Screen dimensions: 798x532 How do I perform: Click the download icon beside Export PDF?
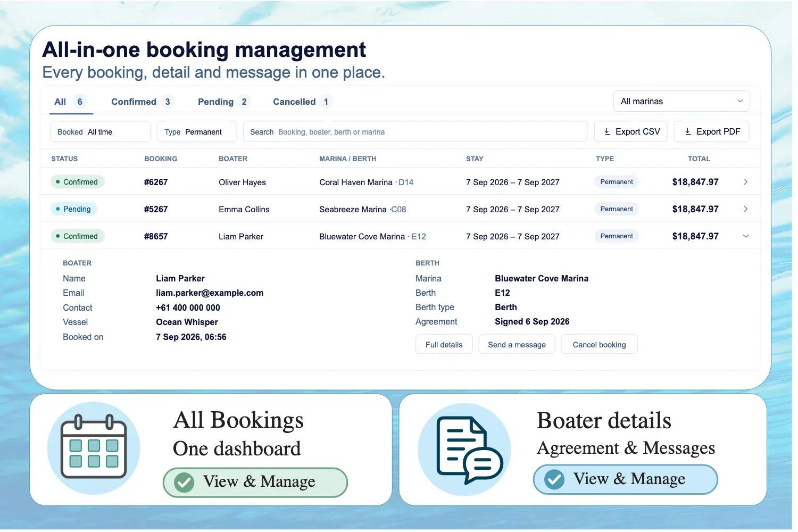[688, 131]
